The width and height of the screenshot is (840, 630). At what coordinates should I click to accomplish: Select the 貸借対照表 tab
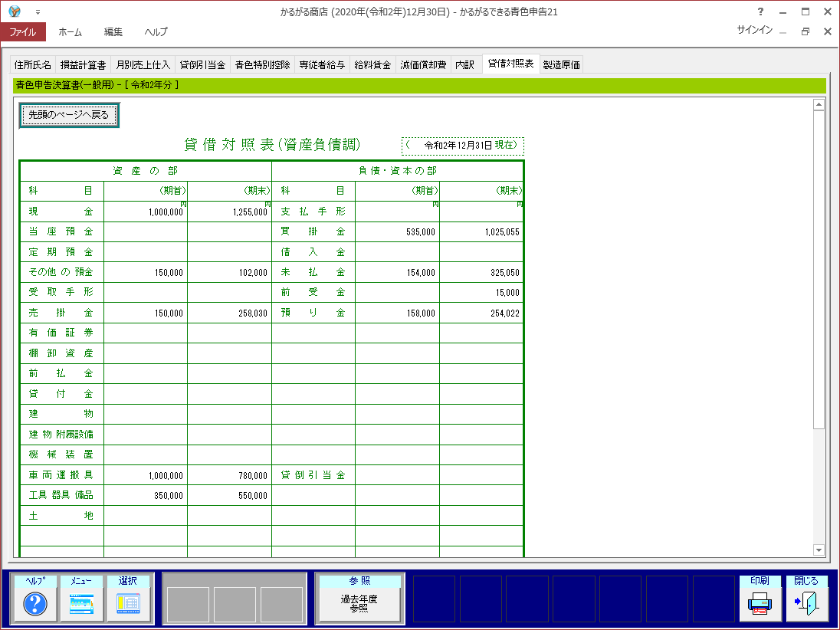(511, 64)
